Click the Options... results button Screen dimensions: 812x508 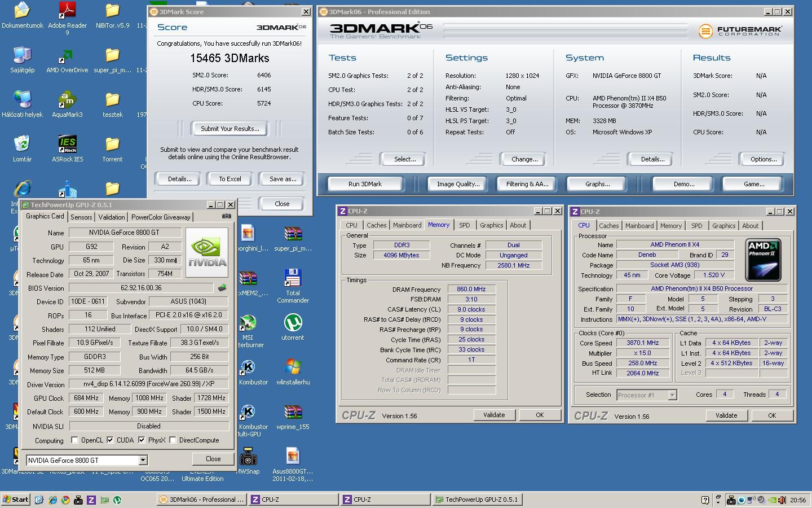point(763,159)
